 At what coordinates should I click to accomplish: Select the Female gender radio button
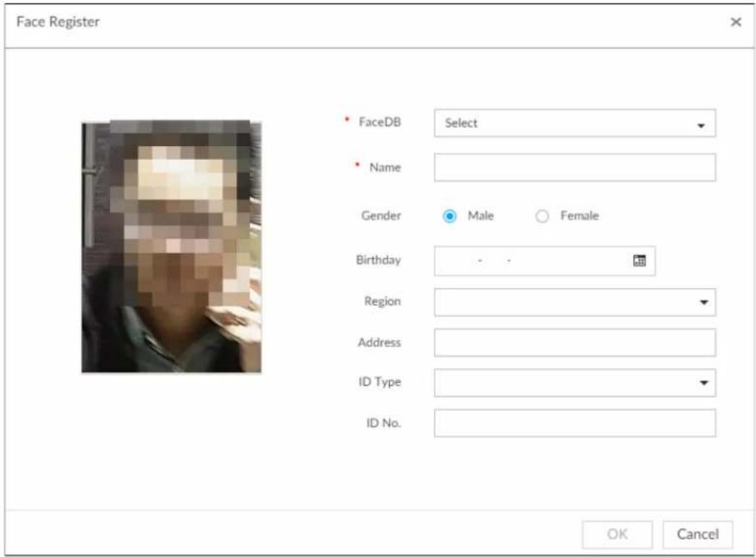tap(542, 216)
